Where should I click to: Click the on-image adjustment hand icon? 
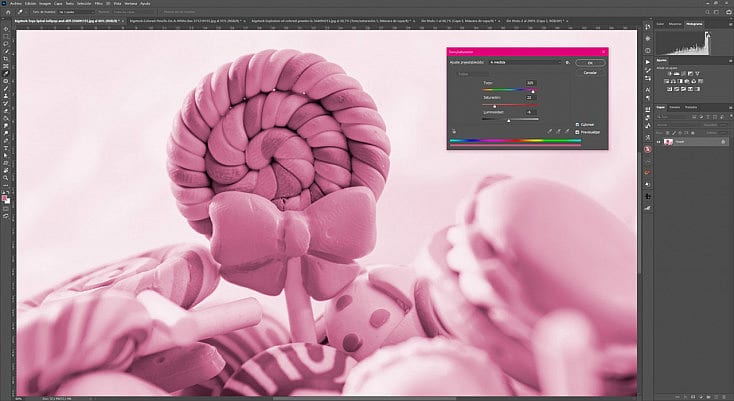pos(454,130)
